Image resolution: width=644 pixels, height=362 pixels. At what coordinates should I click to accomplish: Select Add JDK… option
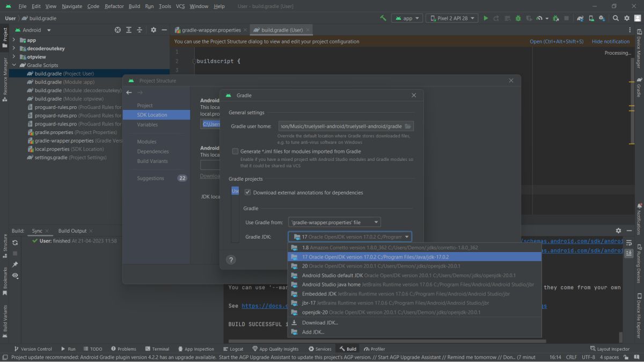[x=414, y=332]
